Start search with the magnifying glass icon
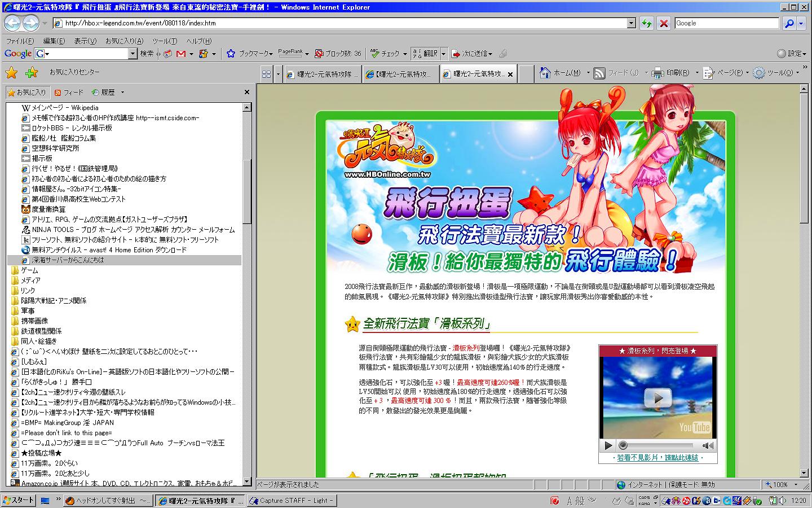Viewport: 812px width, 508px height. tap(789, 23)
